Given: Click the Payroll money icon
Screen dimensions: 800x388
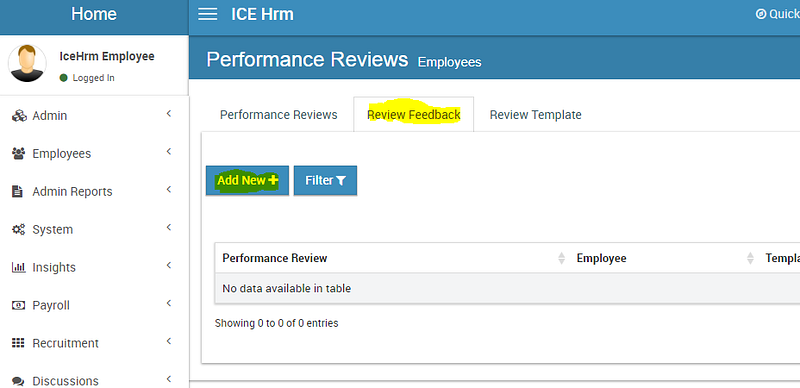Looking at the screenshot, I should 18,305.
